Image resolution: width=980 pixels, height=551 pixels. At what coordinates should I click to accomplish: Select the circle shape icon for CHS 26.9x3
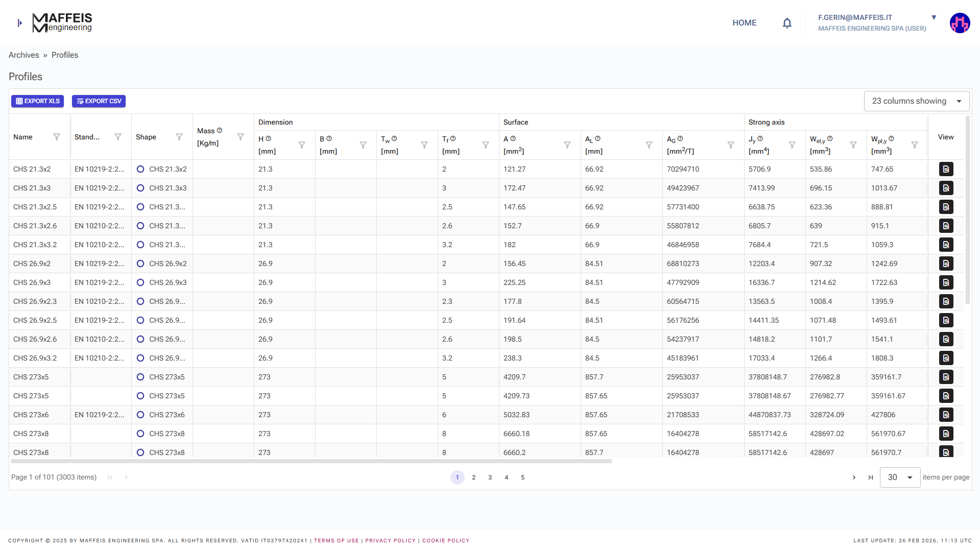140,282
